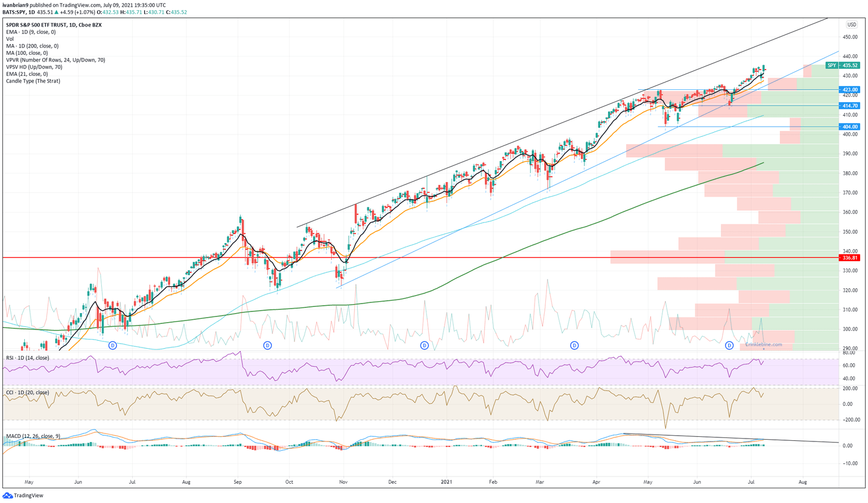The image size is (868, 503).
Task: Click the D dividend marker before October 2020
Action: [267, 345]
